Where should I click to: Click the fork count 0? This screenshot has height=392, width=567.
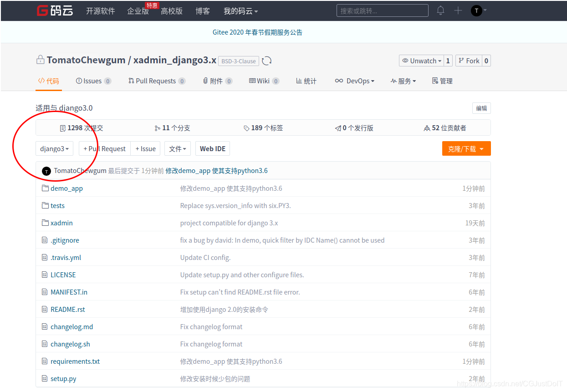486,61
